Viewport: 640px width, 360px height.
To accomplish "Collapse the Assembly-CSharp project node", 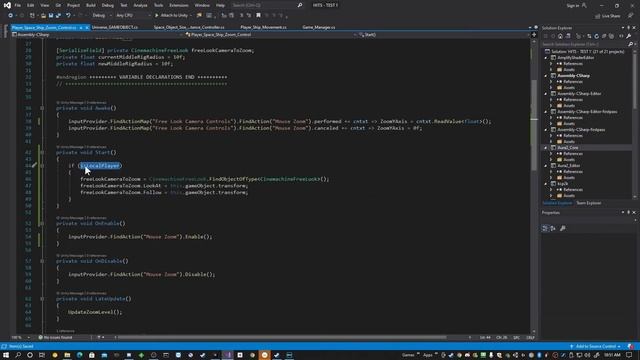I will (x=546, y=76).
